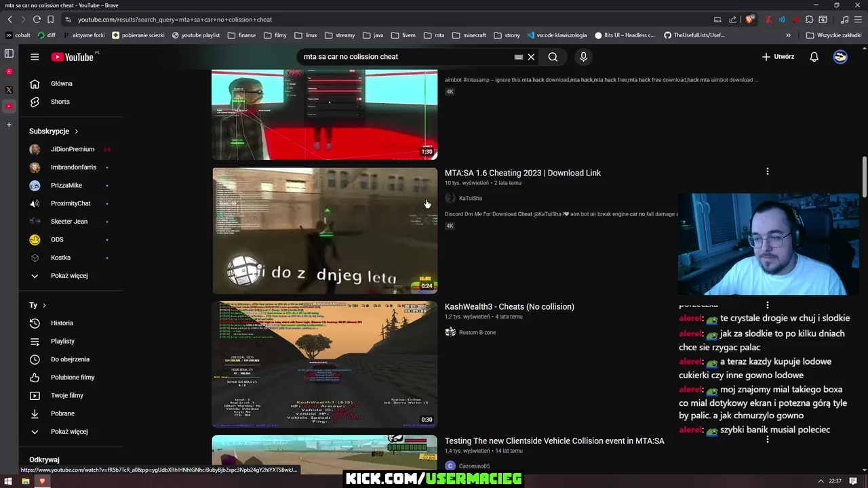The width and height of the screenshot is (868, 488).
Task: Open Wszystkie zakładki folder
Action: point(833,35)
